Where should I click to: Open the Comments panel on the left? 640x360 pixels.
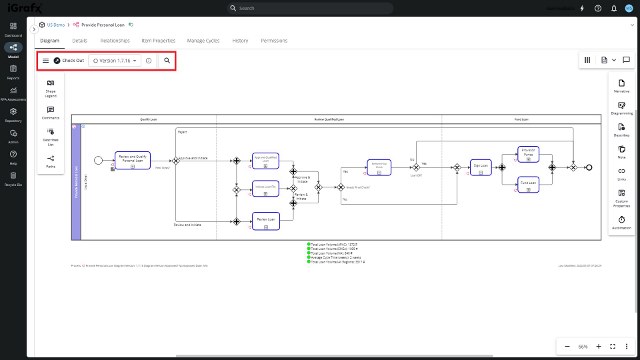[51, 112]
